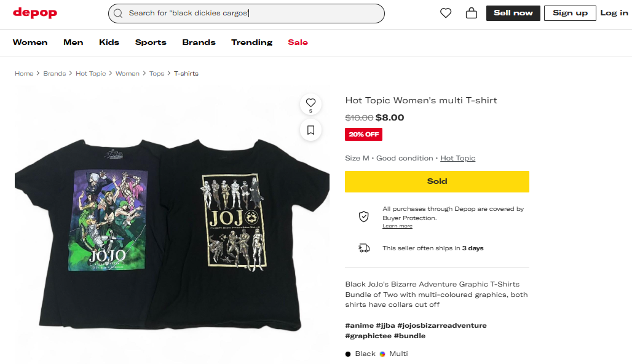Click the Depop logo

click(35, 13)
